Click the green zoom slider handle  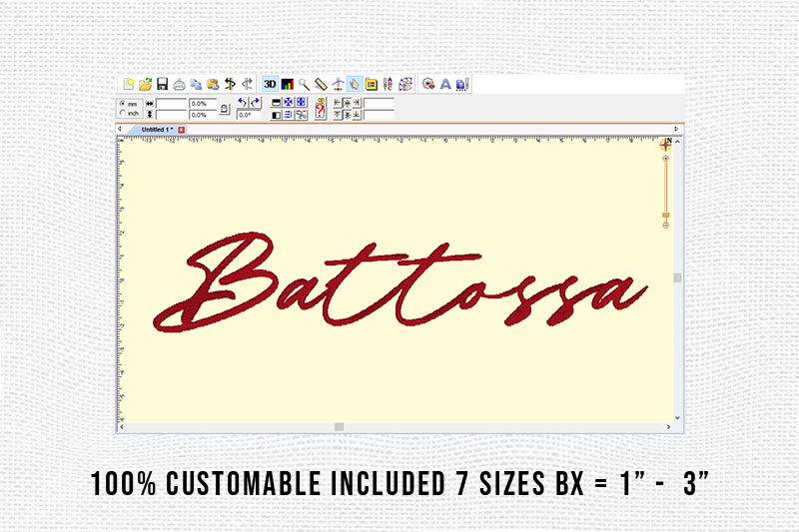coord(665,215)
